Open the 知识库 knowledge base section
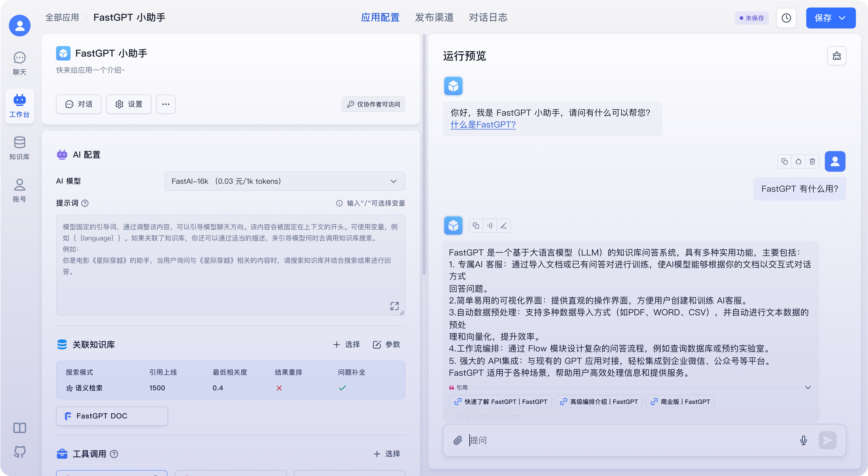The height and width of the screenshot is (476, 868). point(20,148)
